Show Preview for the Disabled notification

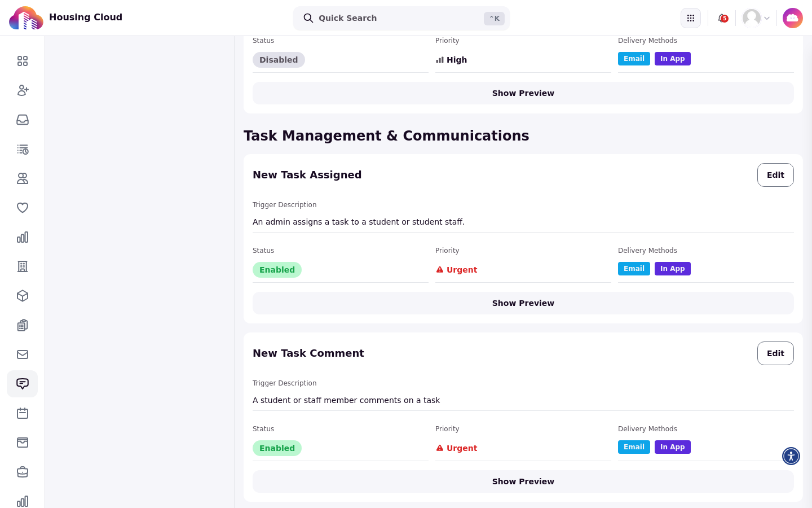pyautogui.click(x=523, y=93)
